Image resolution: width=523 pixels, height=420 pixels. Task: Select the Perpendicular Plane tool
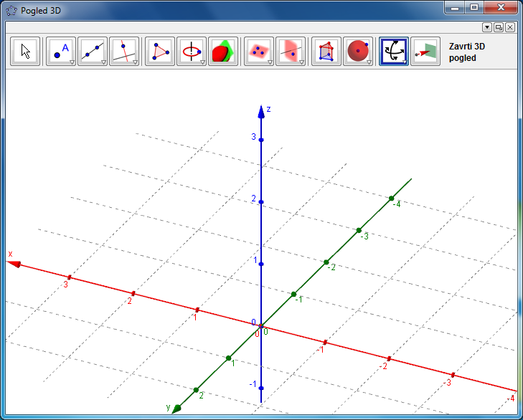[291, 52]
